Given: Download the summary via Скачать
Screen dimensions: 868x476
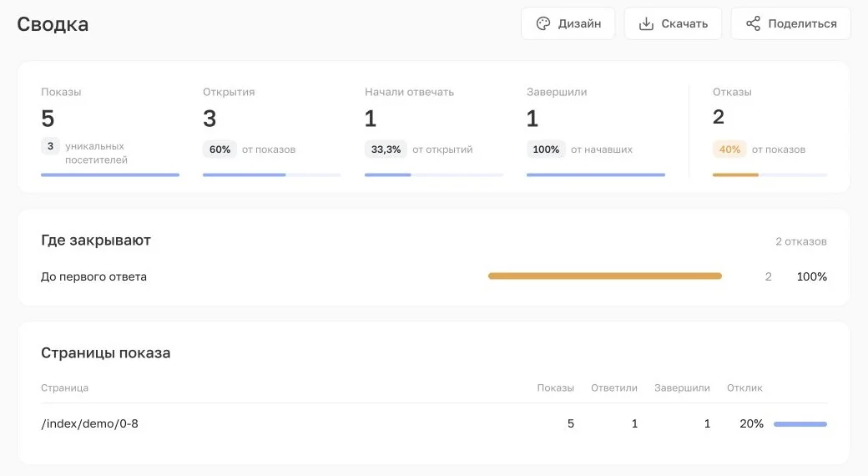Looking at the screenshot, I should 674,23.
